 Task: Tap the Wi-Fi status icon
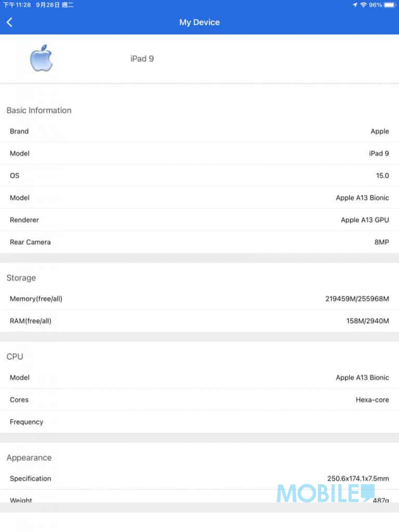[363, 5]
